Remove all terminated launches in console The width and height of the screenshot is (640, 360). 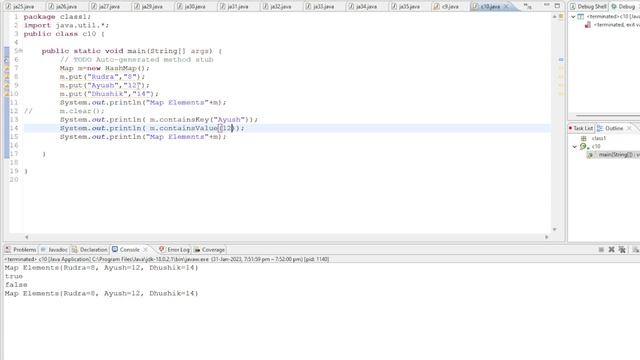coord(622,249)
